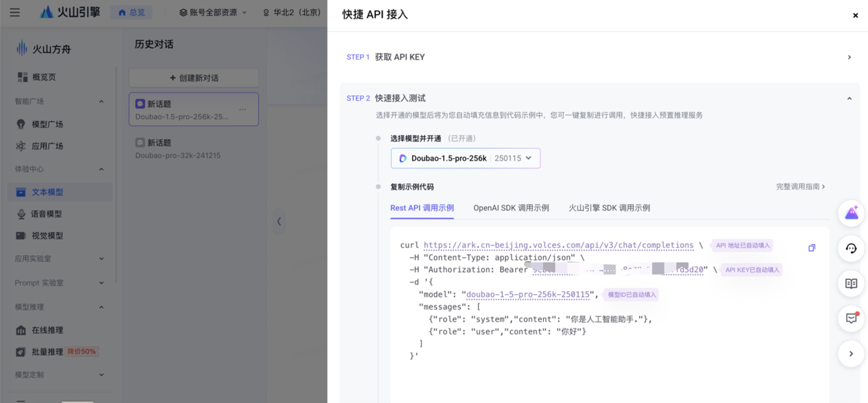
Task: Click the 降价50% badge
Action: point(82,352)
